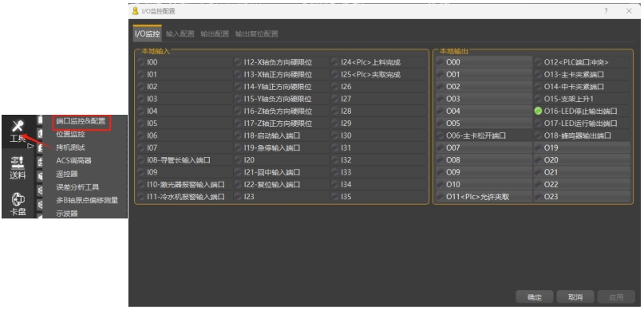Image resolution: width=644 pixels, height=310 pixels.
Task: Select I12-X轴负方向硬限位 input
Action: 282,62
